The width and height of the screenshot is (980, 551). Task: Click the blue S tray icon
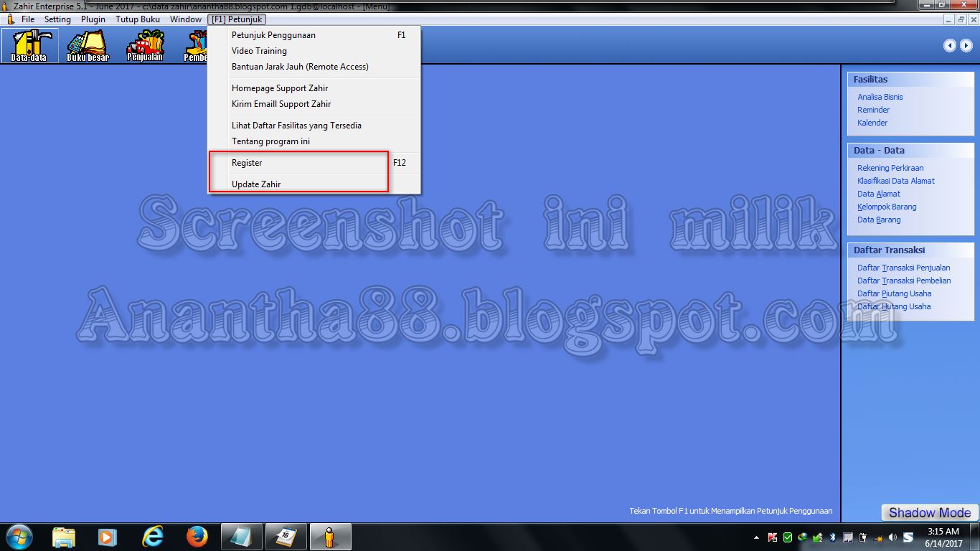pos(908,537)
